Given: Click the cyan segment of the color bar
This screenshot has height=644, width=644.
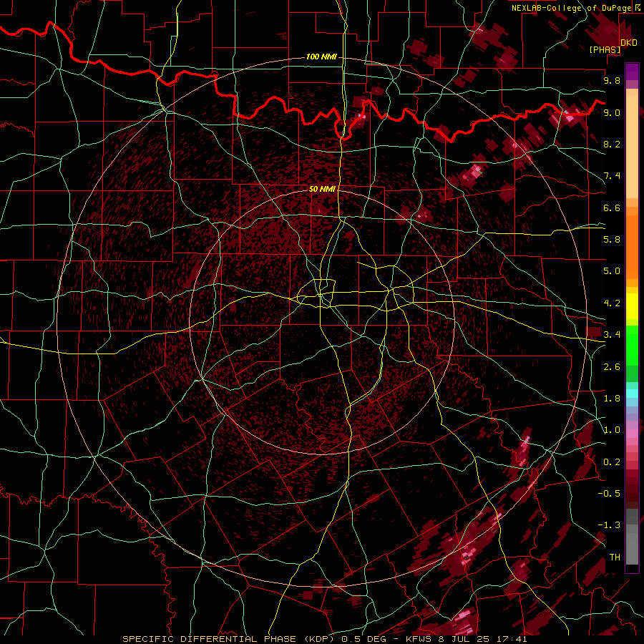Looking at the screenshot, I should (632, 394).
